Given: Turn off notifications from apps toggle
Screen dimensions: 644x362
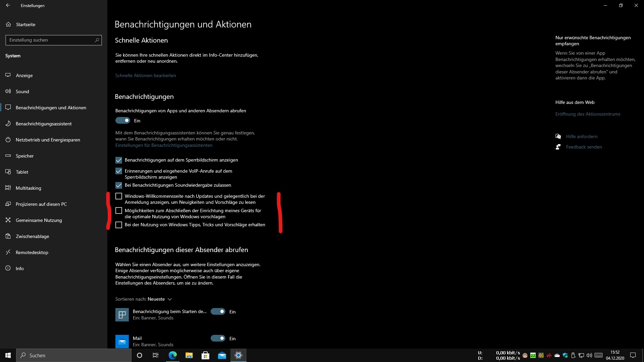Looking at the screenshot, I should pyautogui.click(x=123, y=120).
